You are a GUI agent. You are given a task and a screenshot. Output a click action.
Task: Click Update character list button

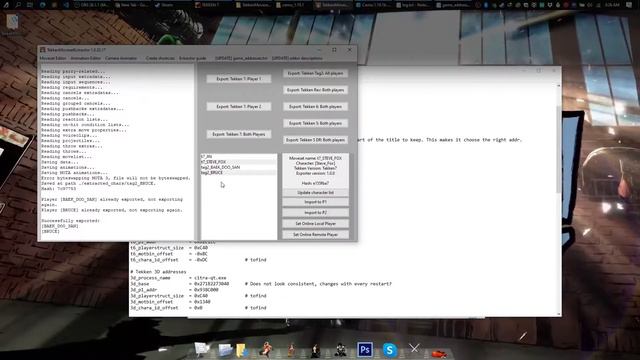coord(316,193)
